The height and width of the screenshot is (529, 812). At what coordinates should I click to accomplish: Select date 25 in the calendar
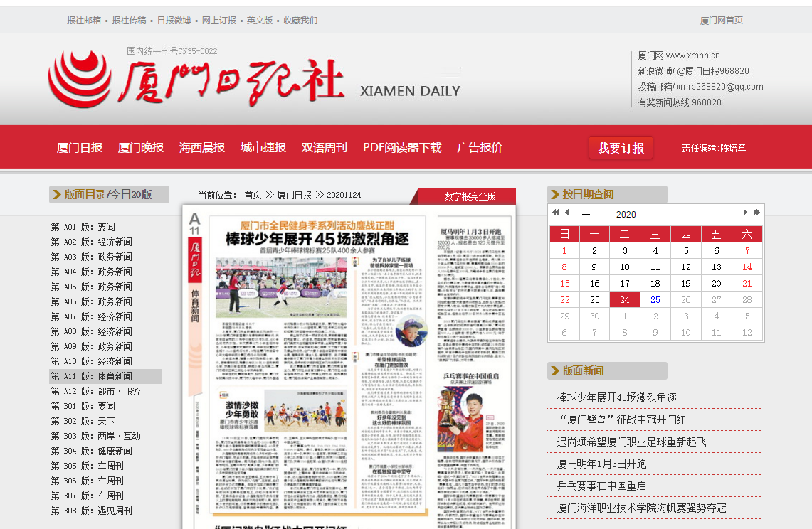(655, 300)
